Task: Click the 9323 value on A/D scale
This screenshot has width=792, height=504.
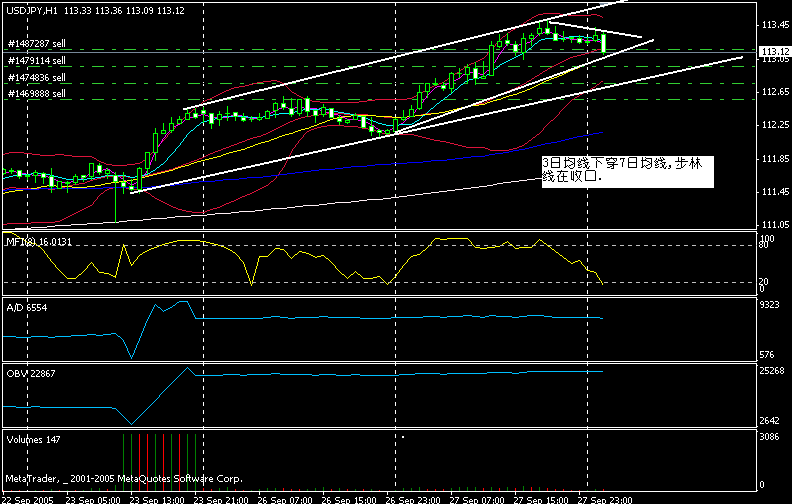Action: point(769,305)
